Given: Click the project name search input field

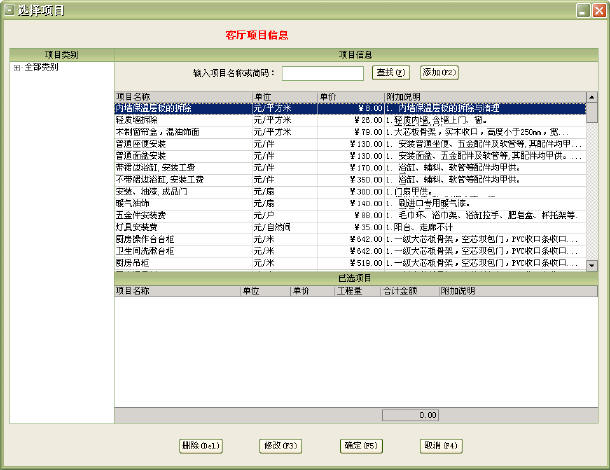Looking at the screenshot, I should (322, 73).
